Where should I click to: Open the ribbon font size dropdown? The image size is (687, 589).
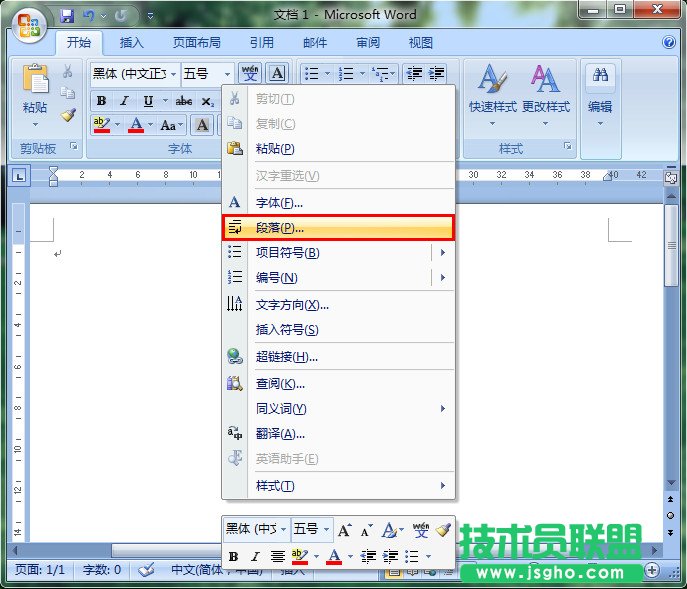point(227,74)
